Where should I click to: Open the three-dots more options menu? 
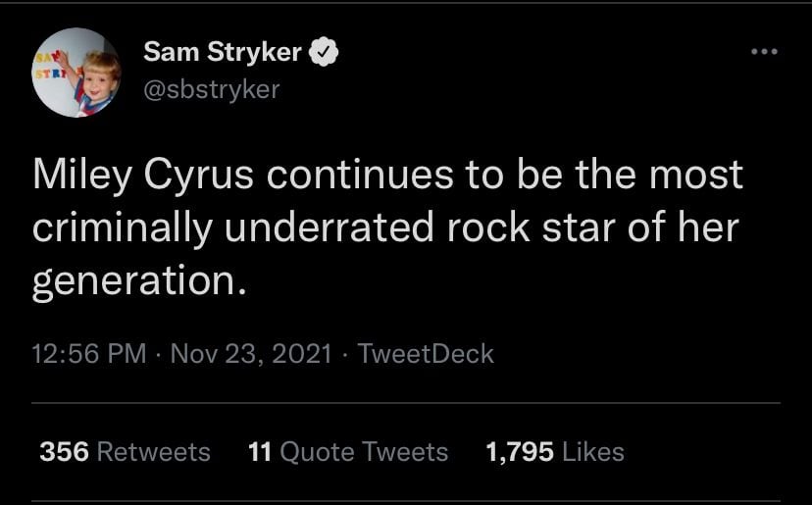(x=762, y=51)
